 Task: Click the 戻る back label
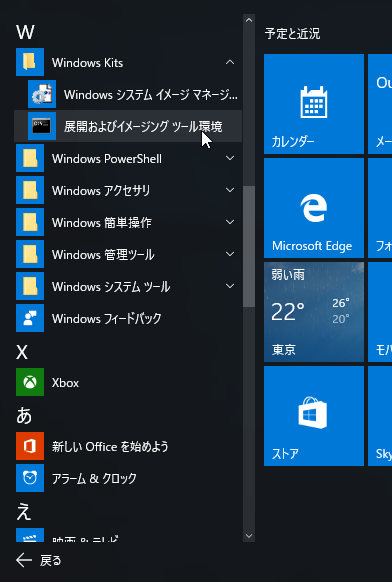50,560
